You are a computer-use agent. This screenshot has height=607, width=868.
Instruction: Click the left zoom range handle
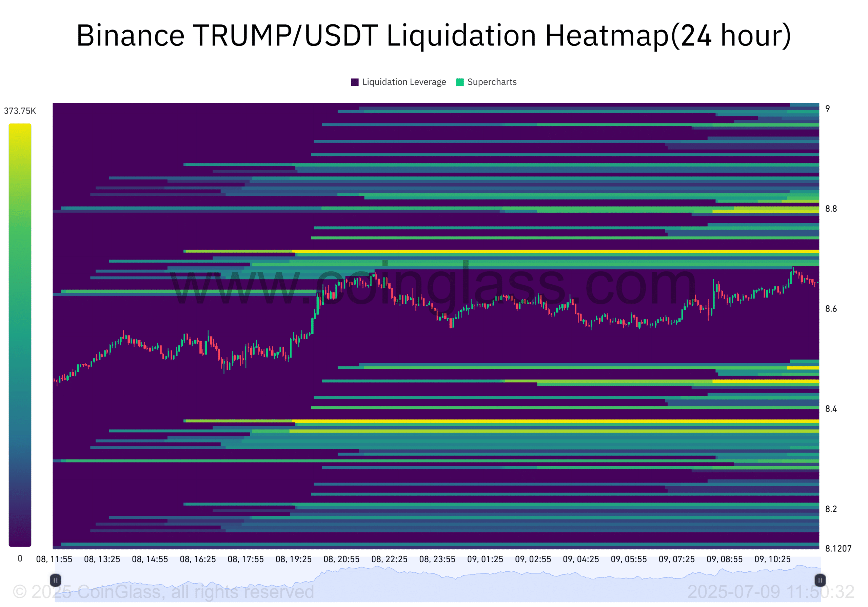point(55,580)
